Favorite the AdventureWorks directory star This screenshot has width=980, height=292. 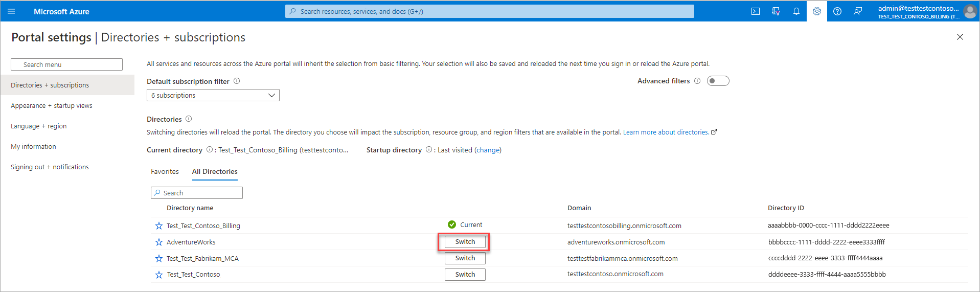click(159, 242)
